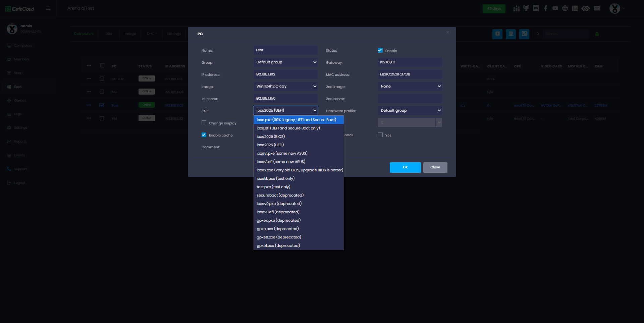Choose ipxe2025 (BIOS) from the PXE list
The image size is (644, 323).
271,137
